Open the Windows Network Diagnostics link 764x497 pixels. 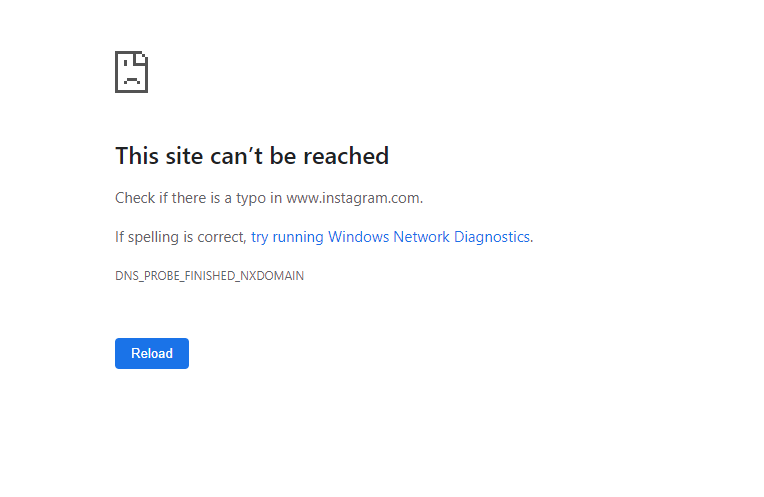point(391,237)
